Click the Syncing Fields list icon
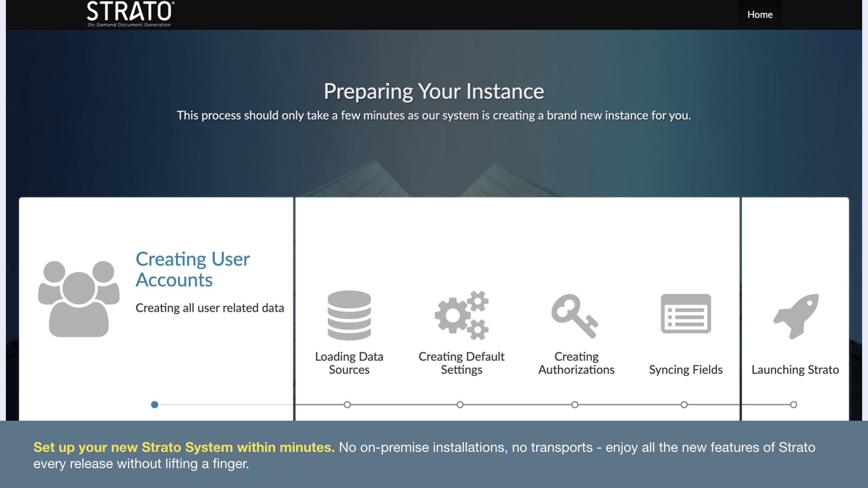 click(x=686, y=314)
